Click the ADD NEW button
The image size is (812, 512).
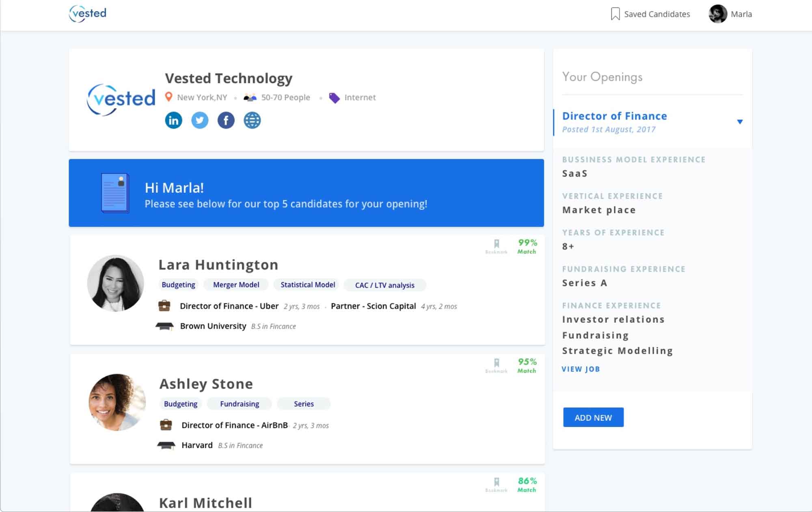coord(593,417)
